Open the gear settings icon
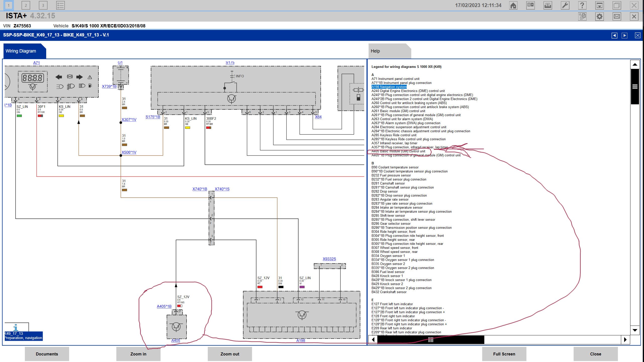The image size is (644, 362). (599, 17)
